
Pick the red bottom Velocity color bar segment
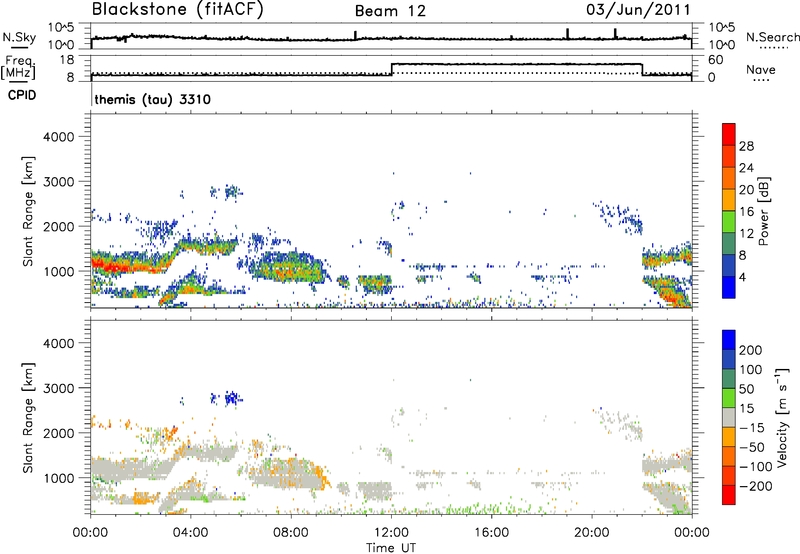[x=729, y=495]
